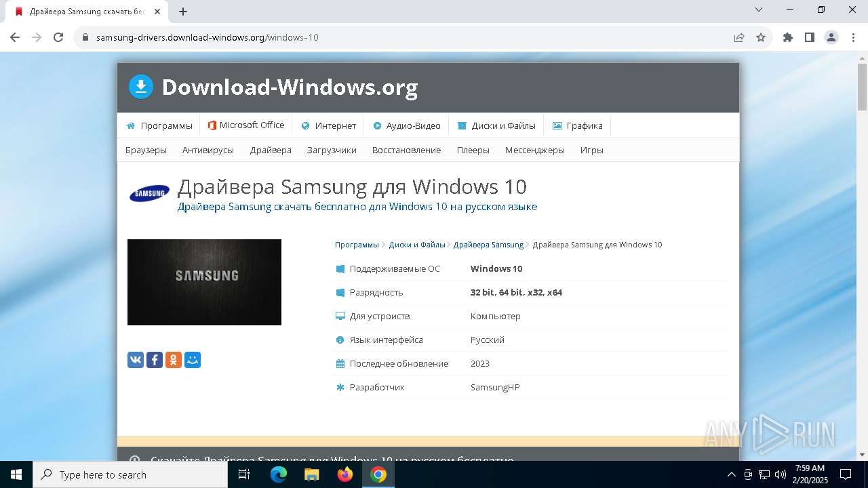
Task: Share on Facebook icon
Action: 155,360
